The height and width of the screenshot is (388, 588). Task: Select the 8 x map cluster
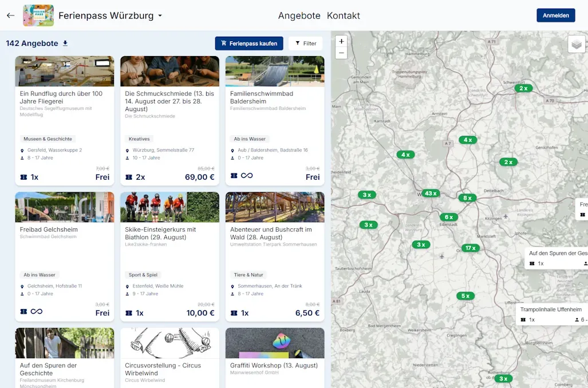pyautogui.click(x=467, y=198)
